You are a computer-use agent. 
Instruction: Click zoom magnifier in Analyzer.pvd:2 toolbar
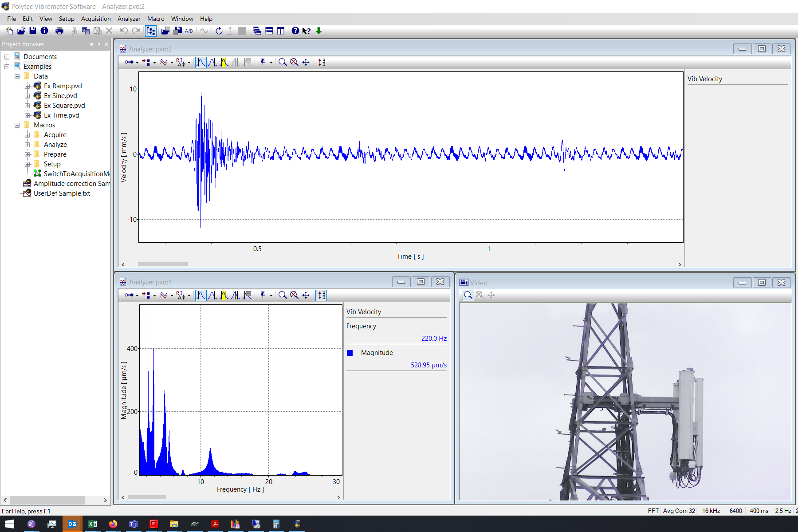tap(282, 62)
